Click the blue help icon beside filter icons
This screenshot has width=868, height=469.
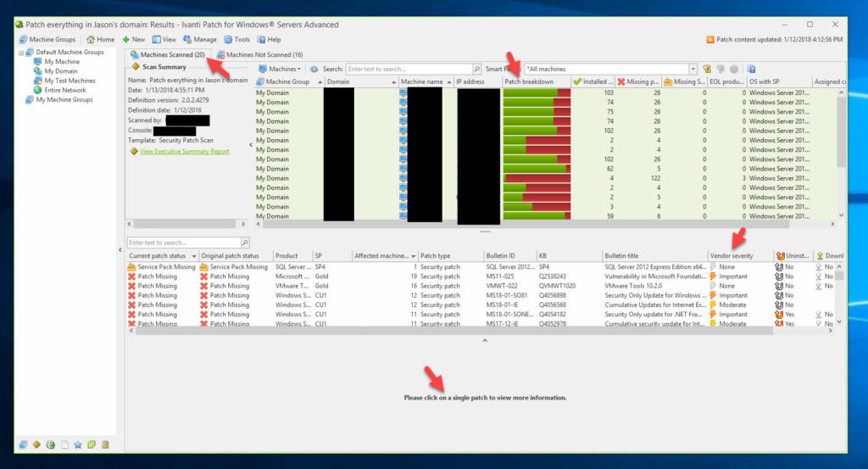(x=751, y=69)
